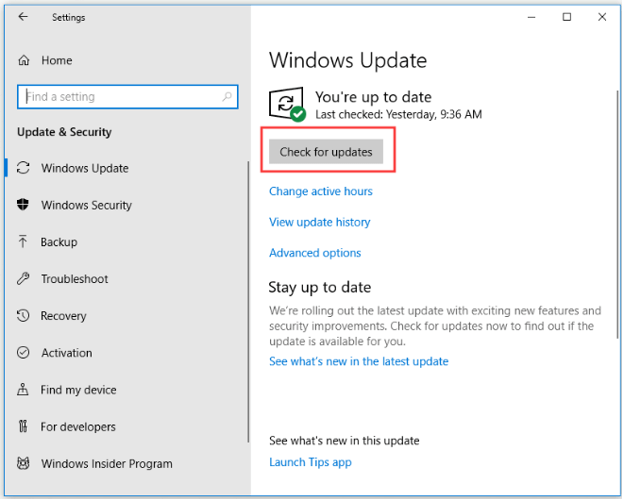Open View update history link
The image size is (622, 499).
click(320, 222)
